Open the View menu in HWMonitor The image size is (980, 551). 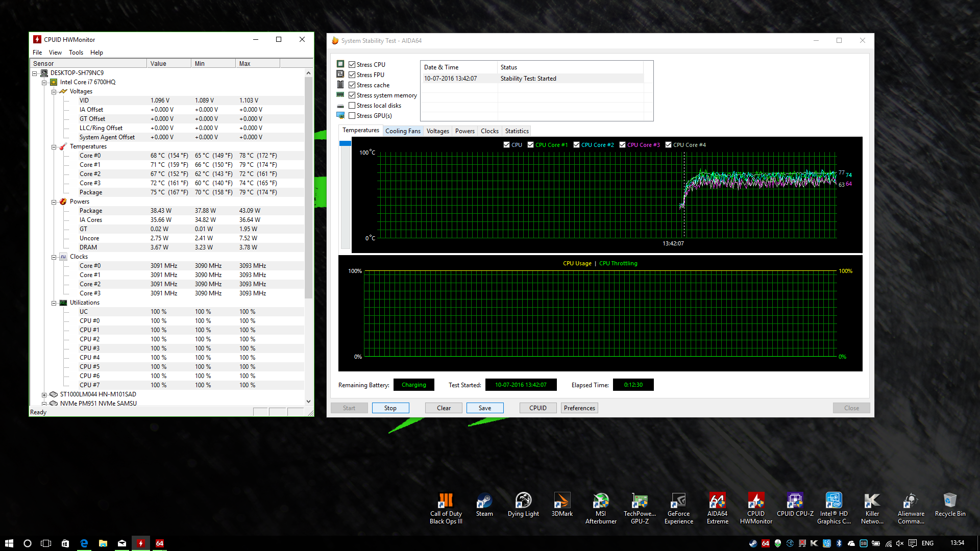click(55, 53)
